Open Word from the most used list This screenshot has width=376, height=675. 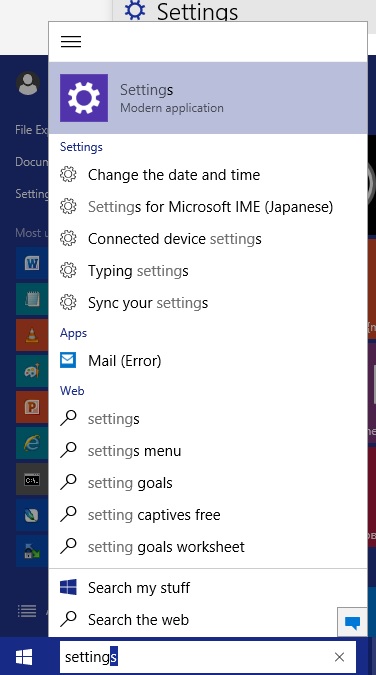[x=32, y=263]
